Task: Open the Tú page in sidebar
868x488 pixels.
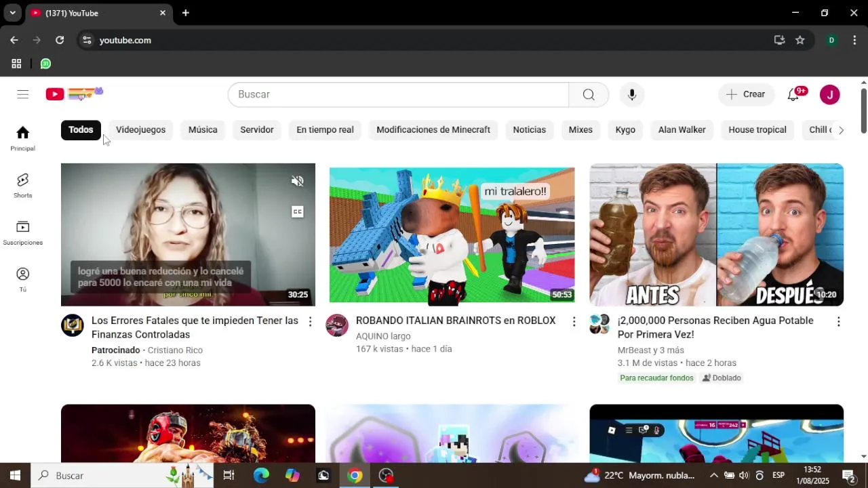Action: click(23, 279)
